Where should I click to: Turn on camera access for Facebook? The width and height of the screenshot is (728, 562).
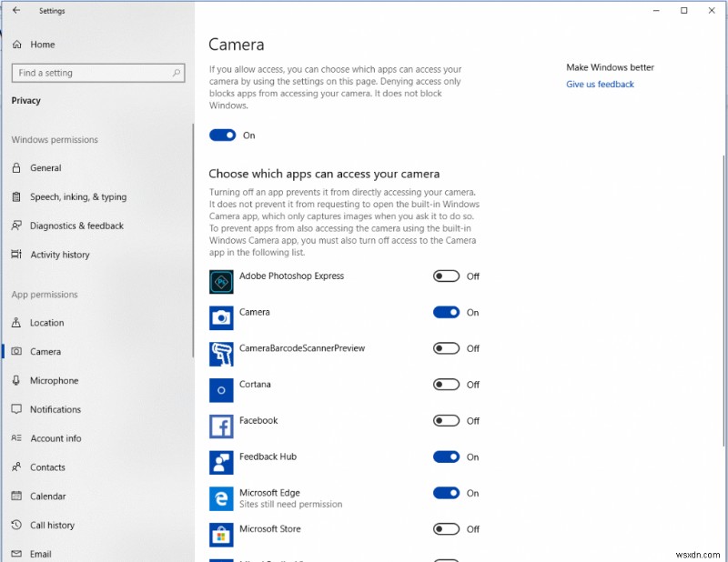coord(446,421)
